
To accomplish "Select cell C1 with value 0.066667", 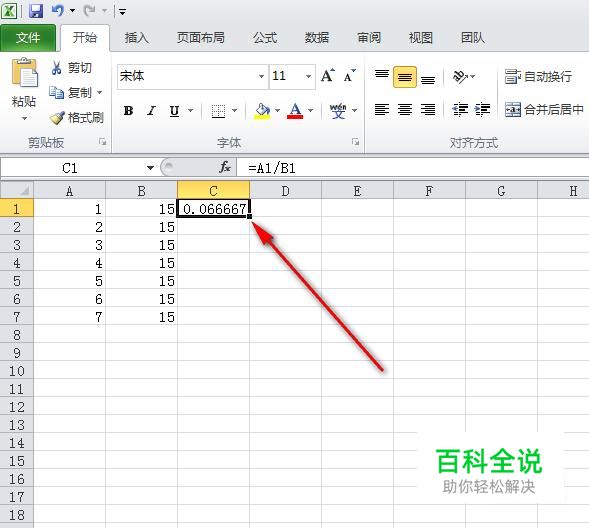I will point(213,209).
